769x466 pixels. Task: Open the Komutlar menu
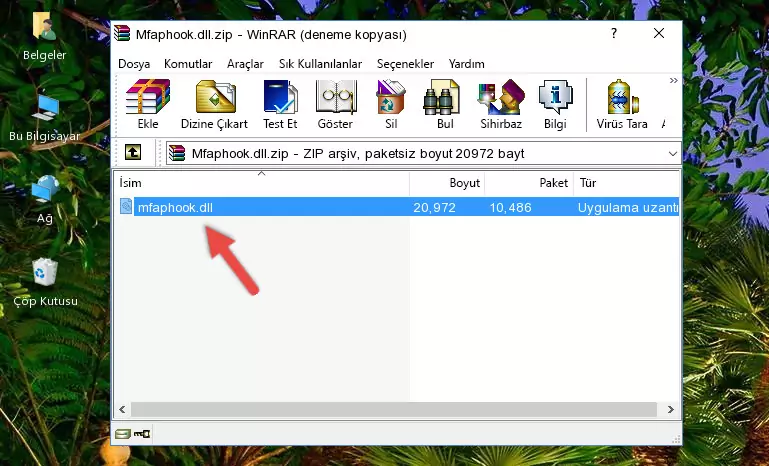(x=188, y=64)
